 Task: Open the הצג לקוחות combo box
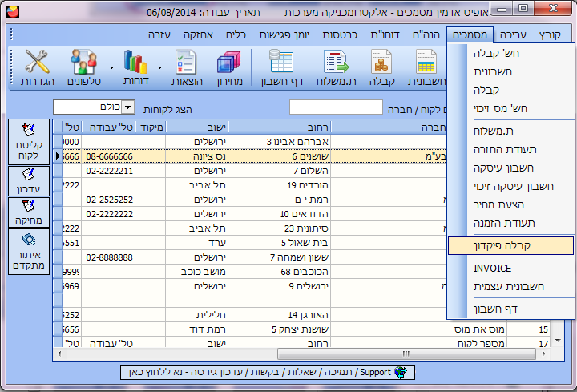pos(93,107)
